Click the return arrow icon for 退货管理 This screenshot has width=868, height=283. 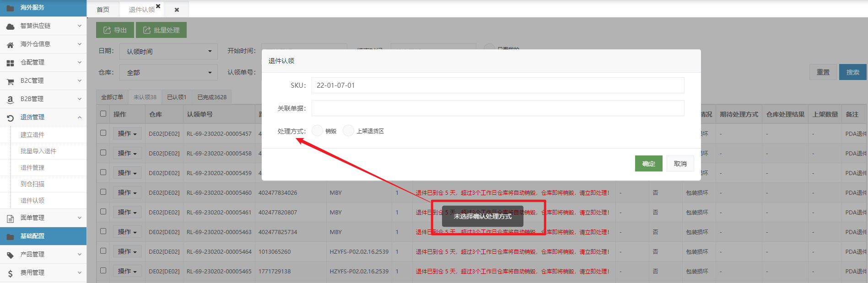tap(10, 117)
